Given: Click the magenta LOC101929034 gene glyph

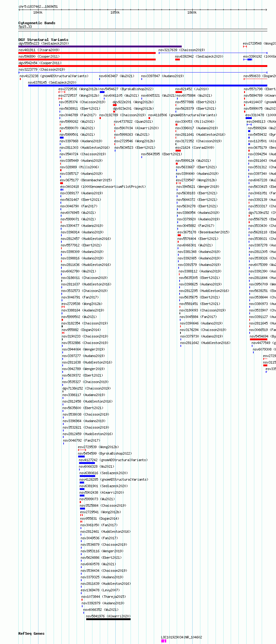Looking at the screenshot, I should [x=164, y=641].
